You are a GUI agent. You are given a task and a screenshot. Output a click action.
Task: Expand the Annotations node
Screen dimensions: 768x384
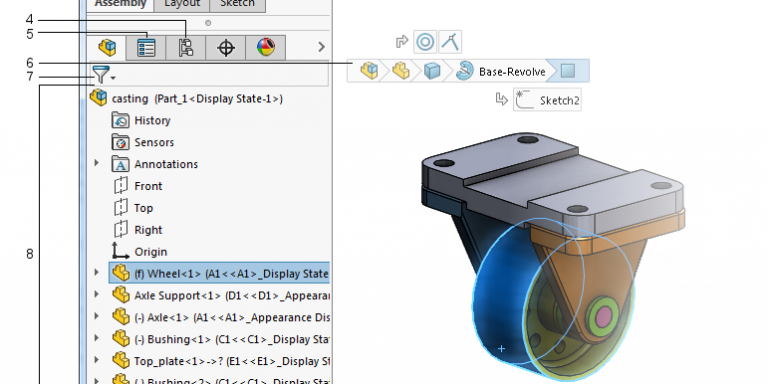pyautogui.click(x=96, y=163)
